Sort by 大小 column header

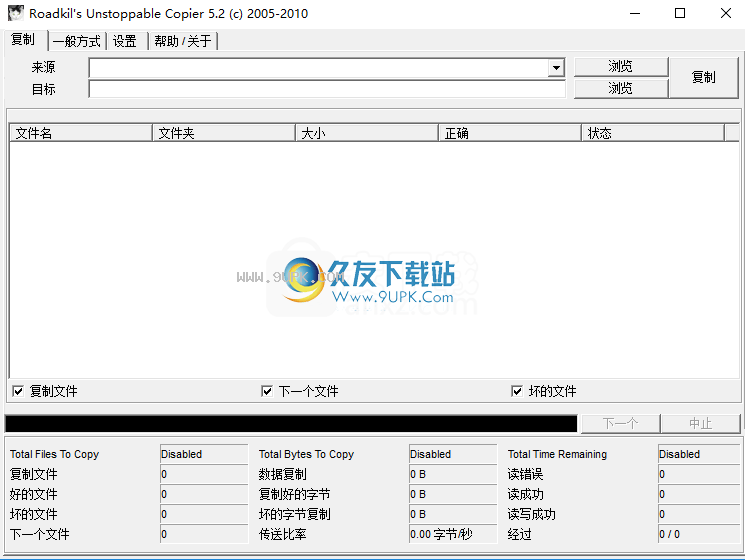[367, 133]
